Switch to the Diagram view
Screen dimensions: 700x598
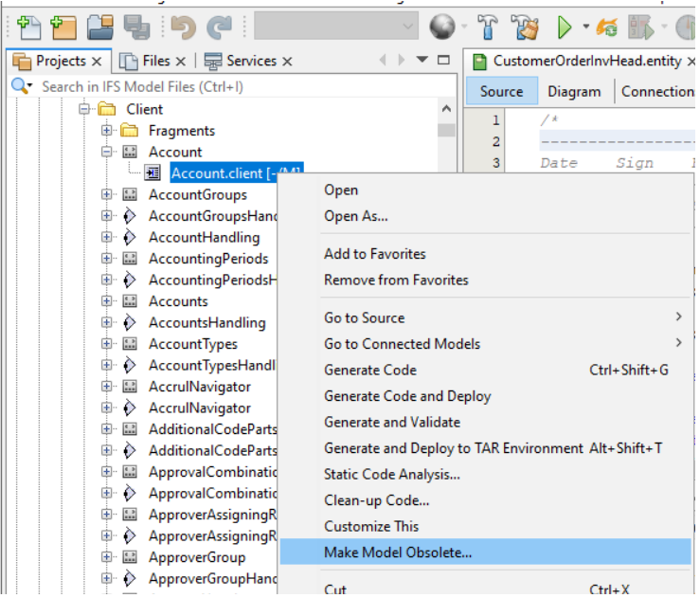tap(574, 91)
